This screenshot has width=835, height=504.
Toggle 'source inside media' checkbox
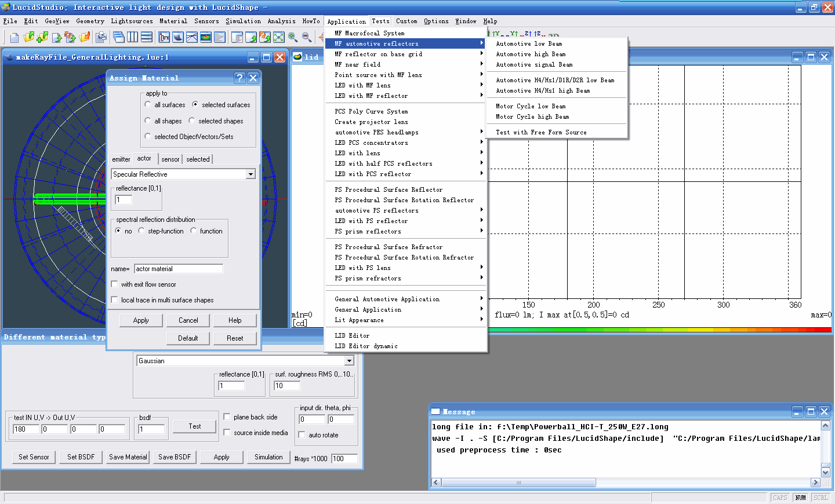pyautogui.click(x=227, y=433)
